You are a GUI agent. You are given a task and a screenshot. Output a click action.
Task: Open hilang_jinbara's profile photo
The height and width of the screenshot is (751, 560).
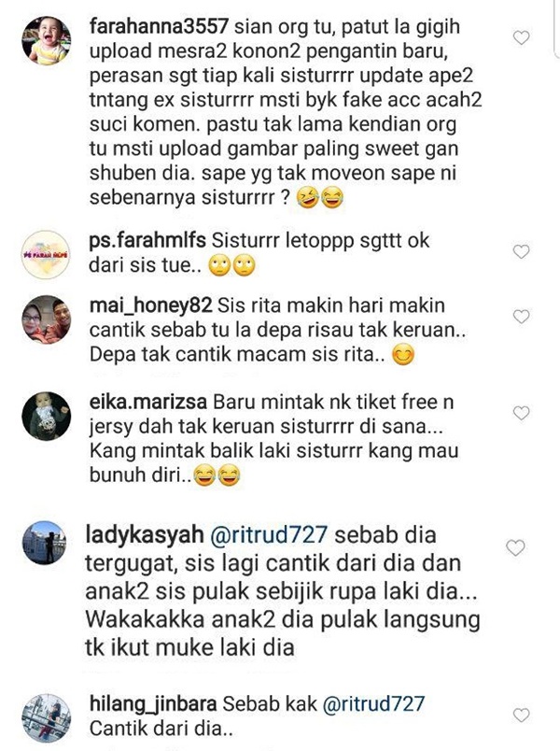coord(47,718)
